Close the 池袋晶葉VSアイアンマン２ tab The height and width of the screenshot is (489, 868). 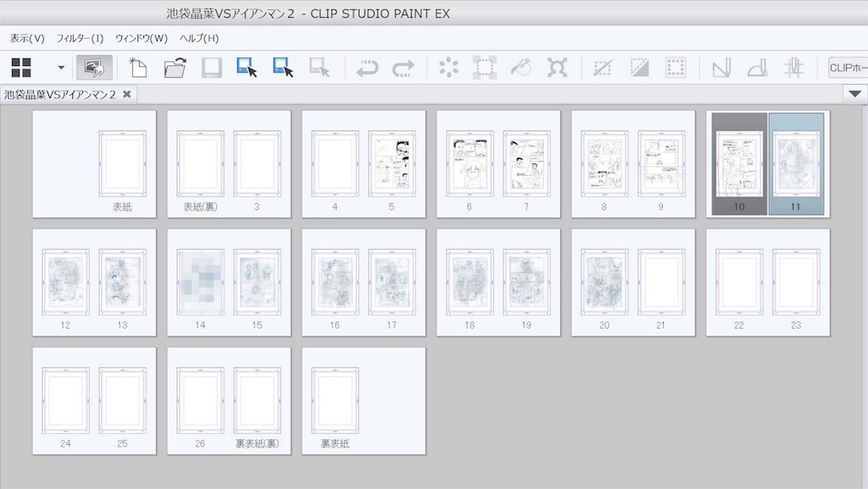tap(127, 94)
